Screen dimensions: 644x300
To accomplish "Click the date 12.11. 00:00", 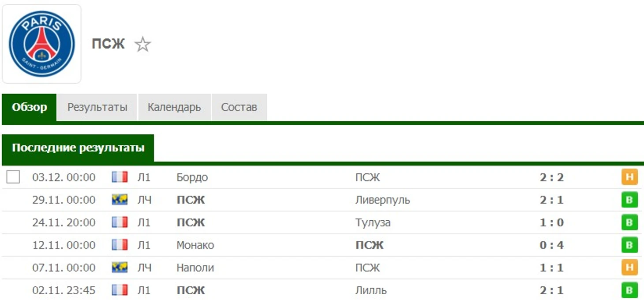I will pyautogui.click(x=64, y=245).
